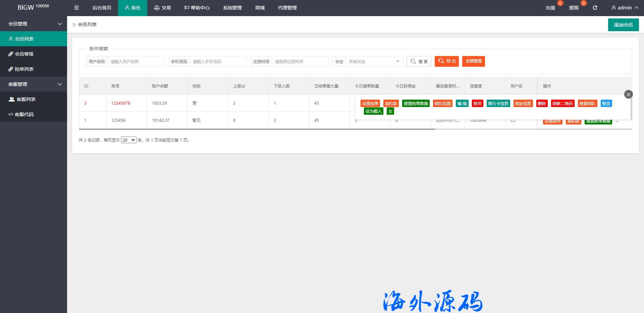Open 客服列表 in the sidebar
This screenshot has height=313, width=644.
pos(26,99)
